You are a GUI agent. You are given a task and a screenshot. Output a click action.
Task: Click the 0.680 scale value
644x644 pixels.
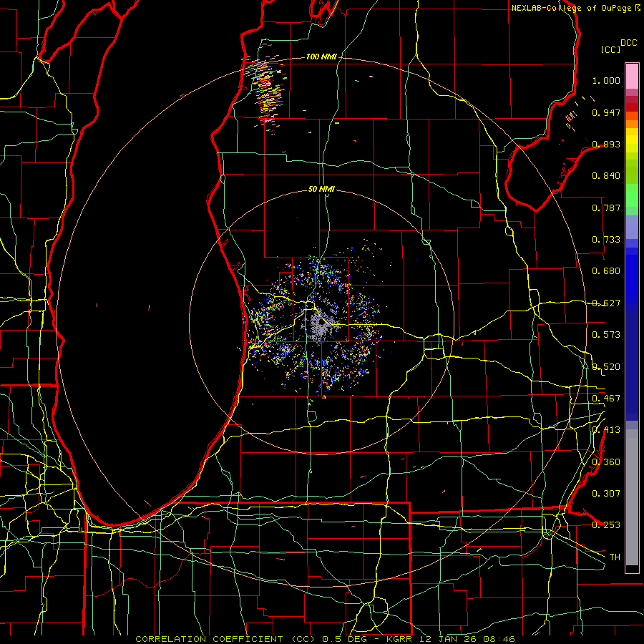point(606,271)
